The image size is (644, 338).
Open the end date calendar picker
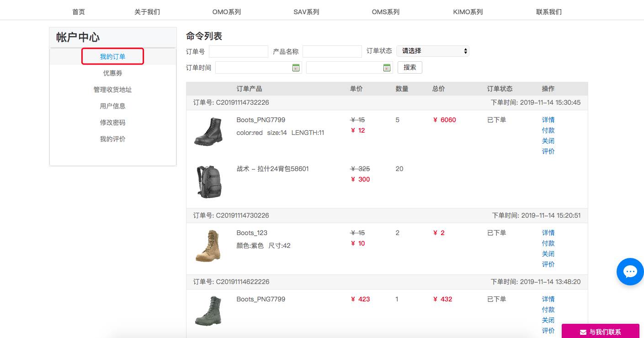point(387,67)
